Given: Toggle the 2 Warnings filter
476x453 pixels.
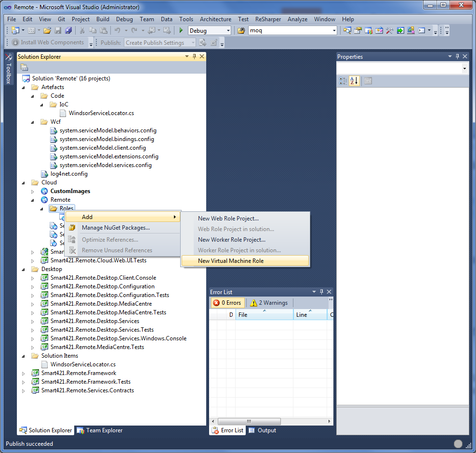Looking at the screenshot, I should coord(269,303).
